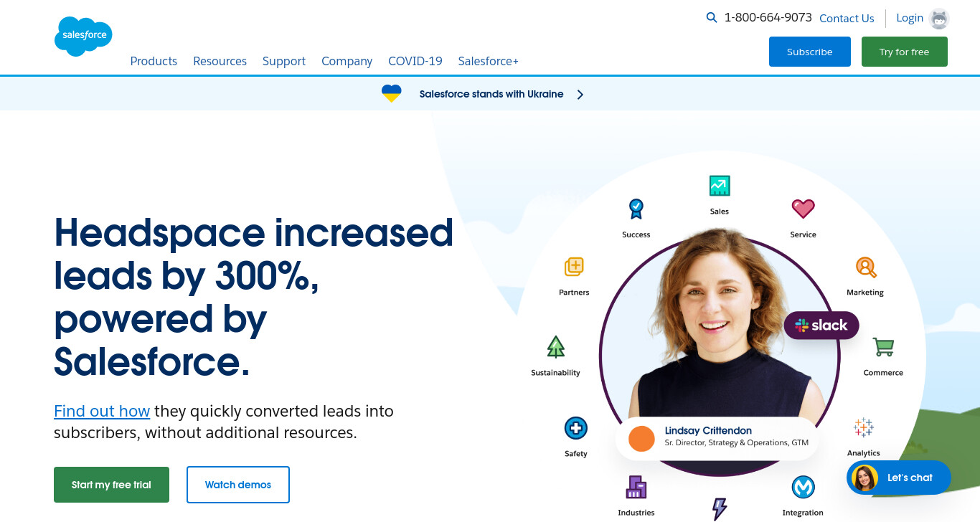Select the Sustainability tree icon
The height and width of the screenshot is (522, 980).
[x=555, y=347]
